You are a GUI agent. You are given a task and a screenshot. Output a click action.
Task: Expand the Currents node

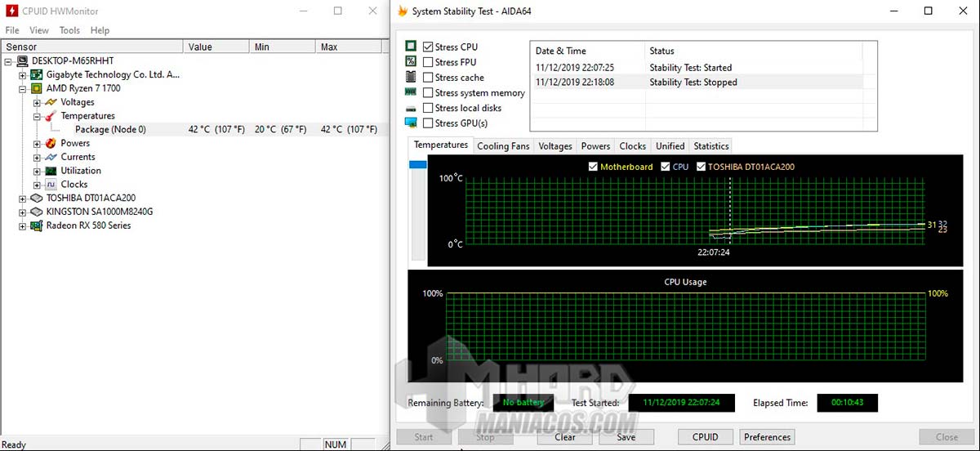coord(37,157)
